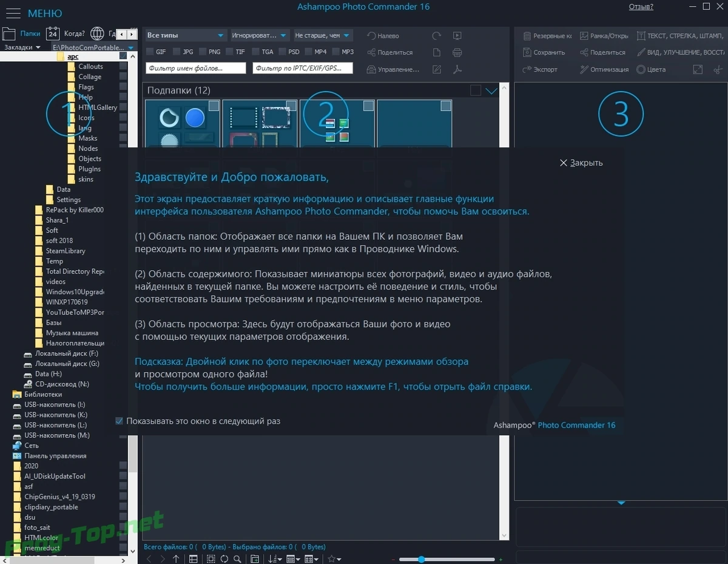The width and height of the screenshot is (728, 564).
Task: Open the Не старше, чем dropdown
Action: tap(322, 36)
